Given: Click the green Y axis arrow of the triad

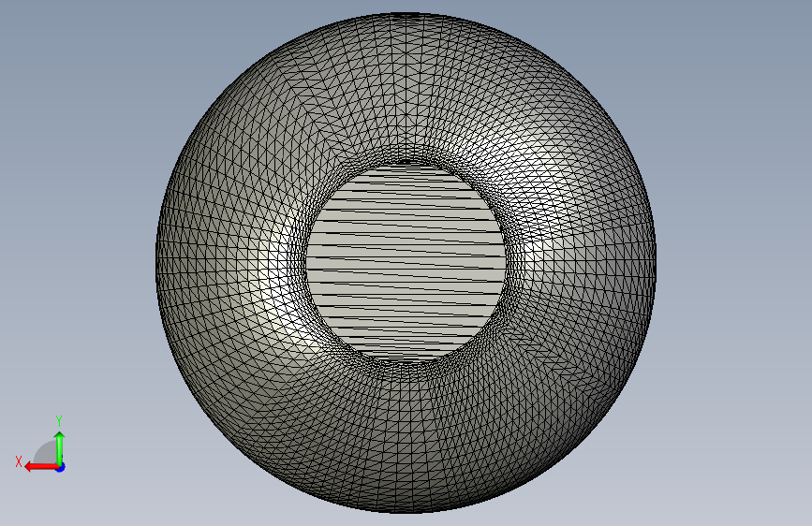Looking at the screenshot, I should [x=60, y=448].
